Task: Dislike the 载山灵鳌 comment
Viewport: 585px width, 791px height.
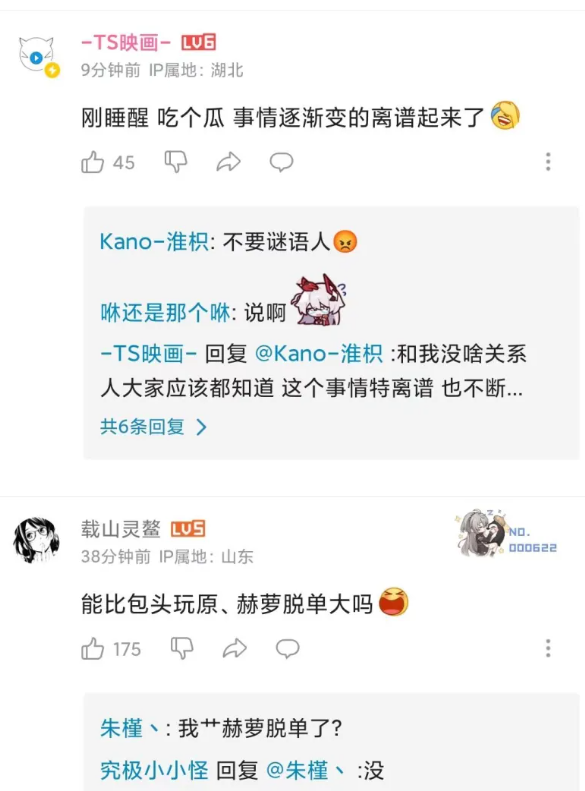Action: coord(182,648)
